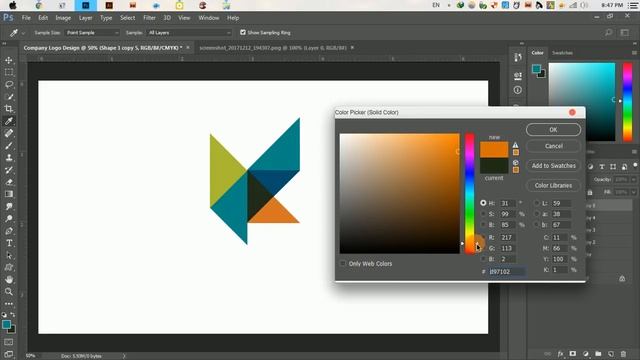This screenshot has height=360, width=640.
Task: Select the Eraser tool
Action: (x=9, y=182)
